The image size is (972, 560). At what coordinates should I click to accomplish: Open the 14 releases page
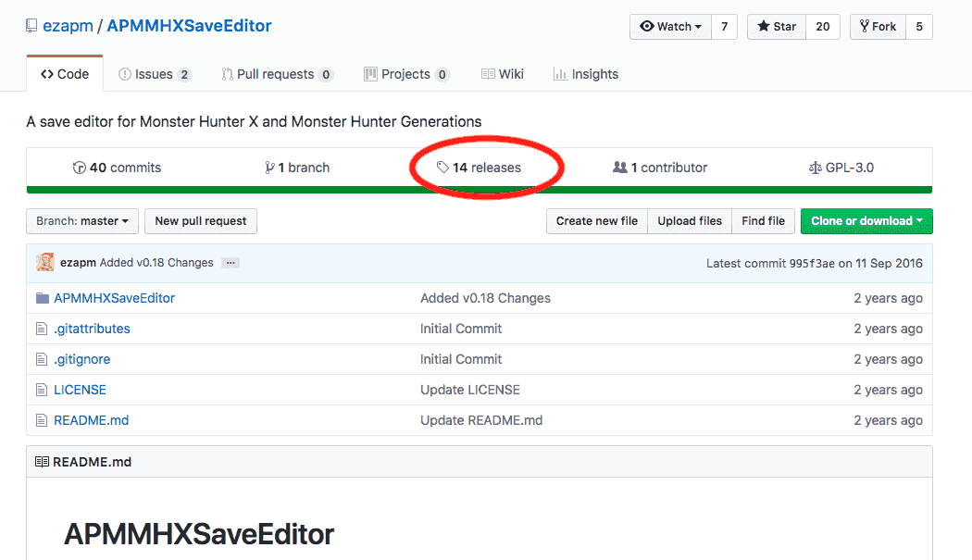tap(479, 168)
